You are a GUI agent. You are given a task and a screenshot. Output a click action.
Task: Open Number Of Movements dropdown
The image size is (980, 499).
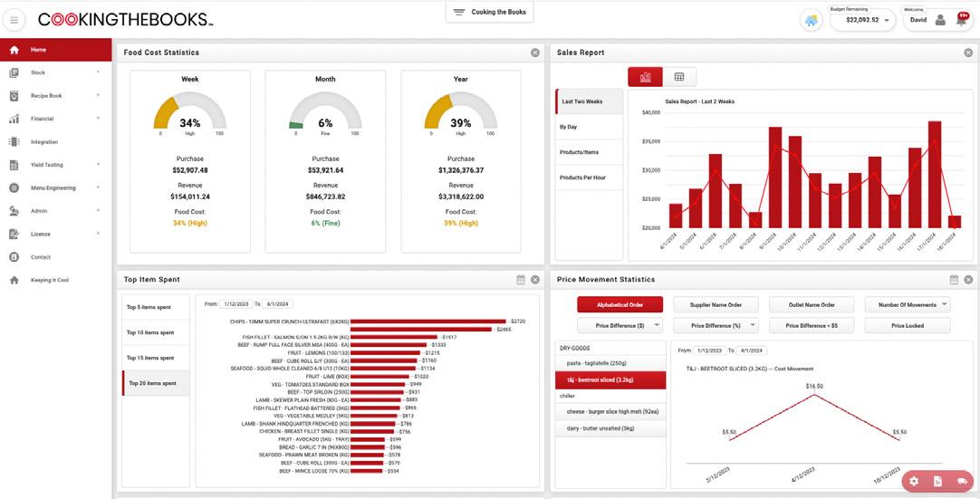click(x=908, y=304)
